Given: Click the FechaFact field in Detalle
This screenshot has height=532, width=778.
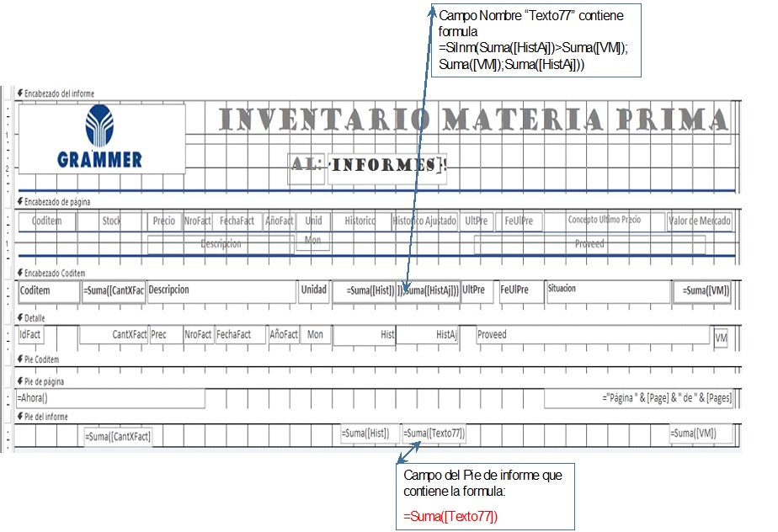Looking at the screenshot, I should [240, 335].
